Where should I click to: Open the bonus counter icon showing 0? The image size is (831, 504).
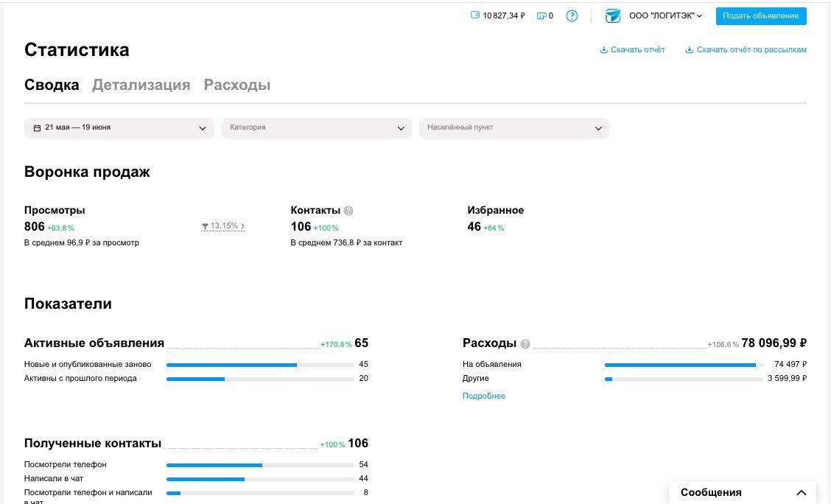pyautogui.click(x=541, y=16)
